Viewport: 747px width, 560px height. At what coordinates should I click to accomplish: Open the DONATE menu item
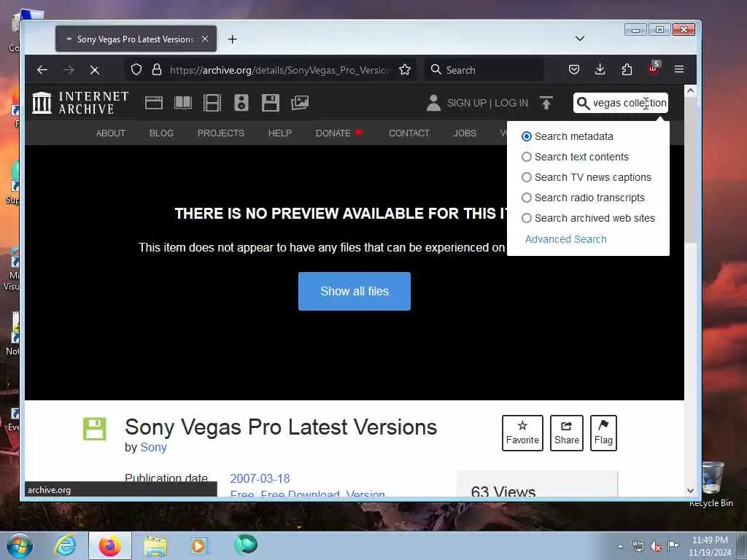coord(333,133)
